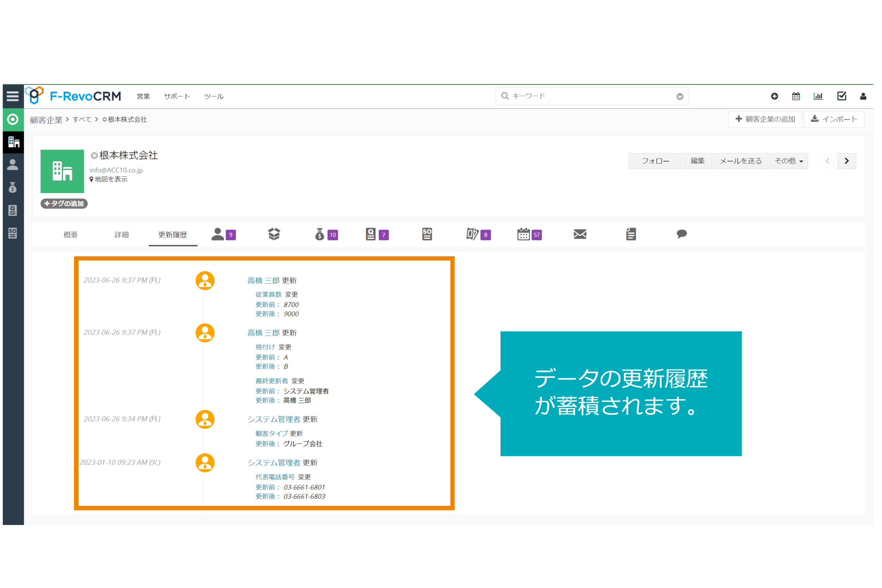Select the customer company building icon in sidebar
The width and height of the screenshot is (882, 588).
point(13,143)
